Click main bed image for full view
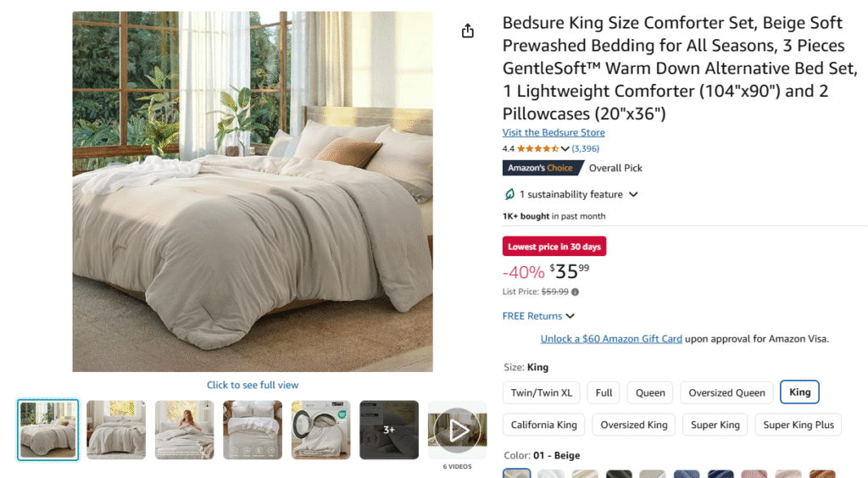This screenshot has height=478, width=868. pos(253,192)
